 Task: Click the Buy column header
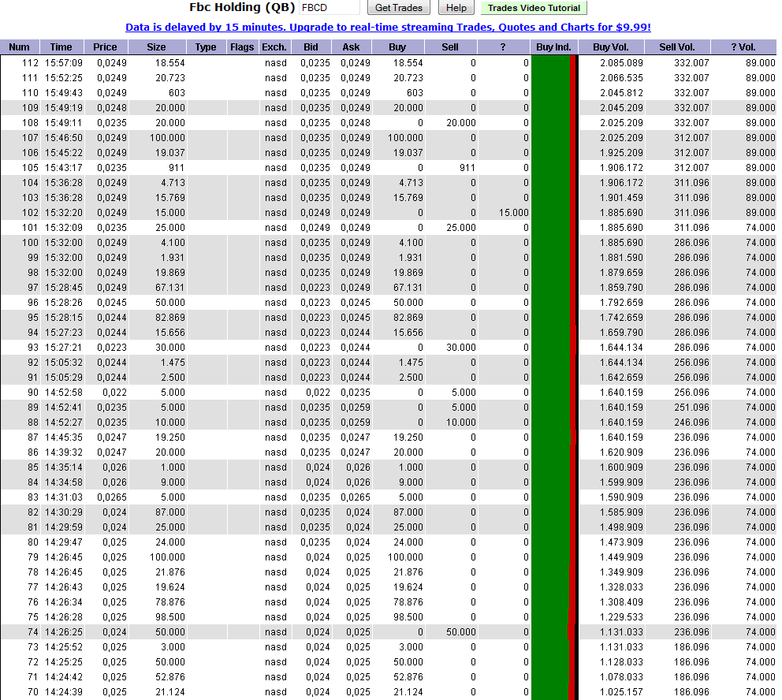point(397,47)
